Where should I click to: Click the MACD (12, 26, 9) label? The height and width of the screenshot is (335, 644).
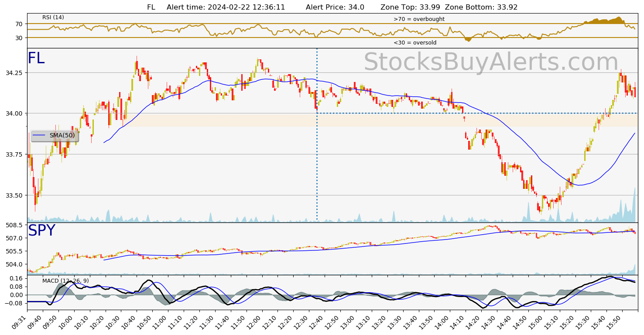(65, 281)
